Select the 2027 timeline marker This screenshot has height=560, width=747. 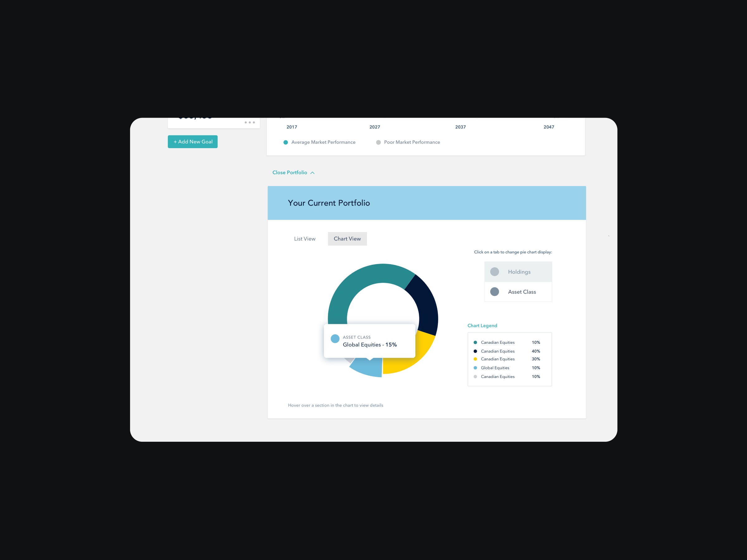tap(376, 127)
